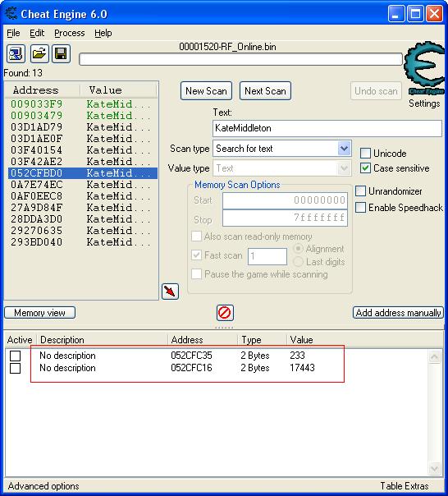Click the Address column header in results
Image resolution: width=448 pixels, height=496 pixels.
(x=43, y=90)
